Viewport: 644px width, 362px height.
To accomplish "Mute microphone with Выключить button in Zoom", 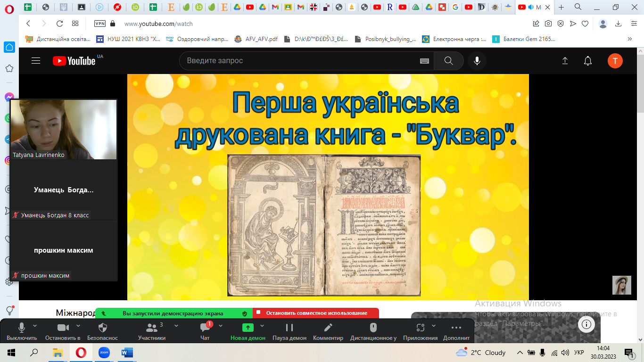I will point(21,331).
